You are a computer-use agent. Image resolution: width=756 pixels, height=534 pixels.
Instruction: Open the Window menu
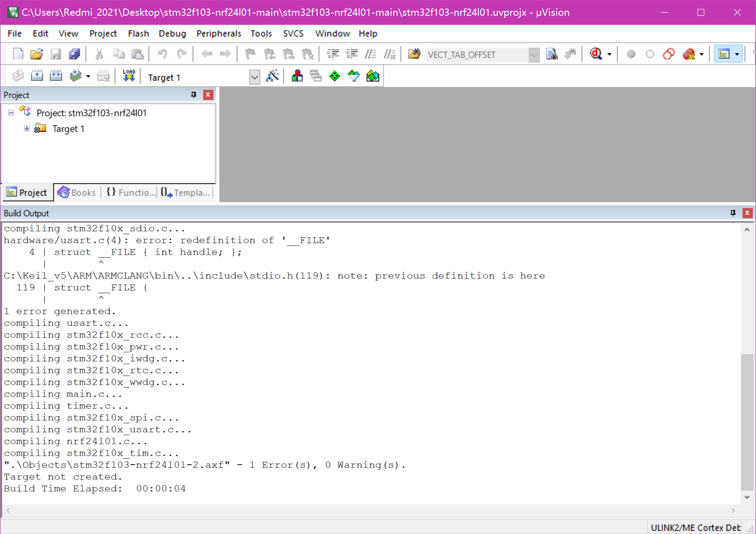[x=333, y=34]
